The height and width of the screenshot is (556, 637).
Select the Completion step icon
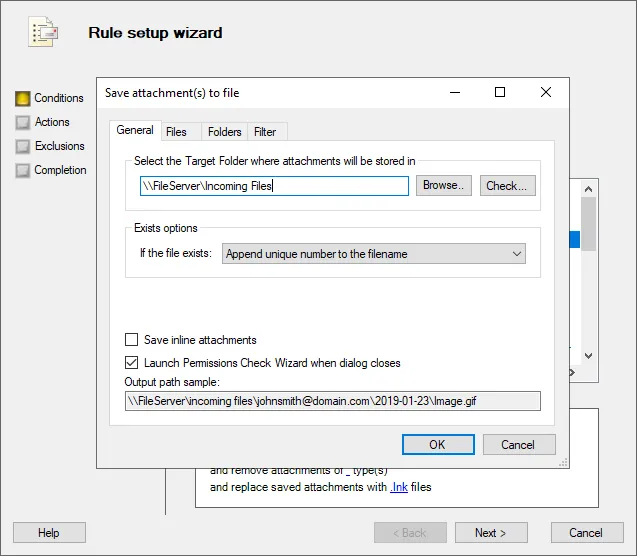click(23, 170)
